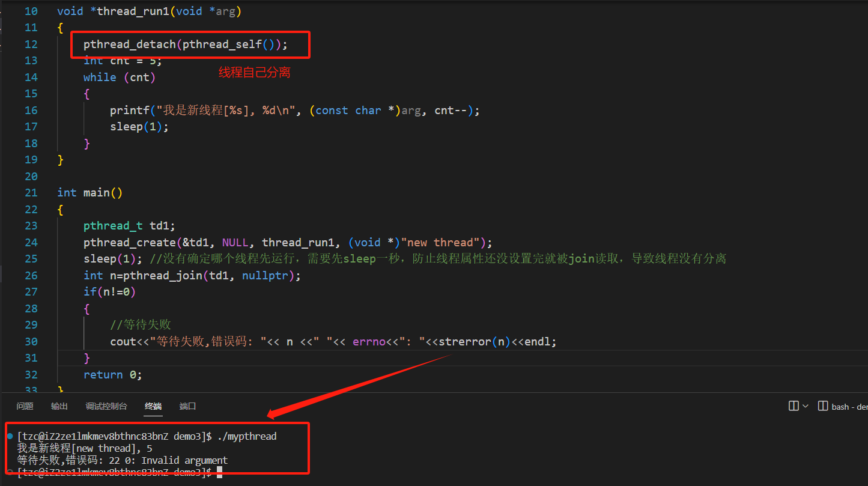868x486 pixels.
Task: Click cout on line 30
Action: coord(123,341)
